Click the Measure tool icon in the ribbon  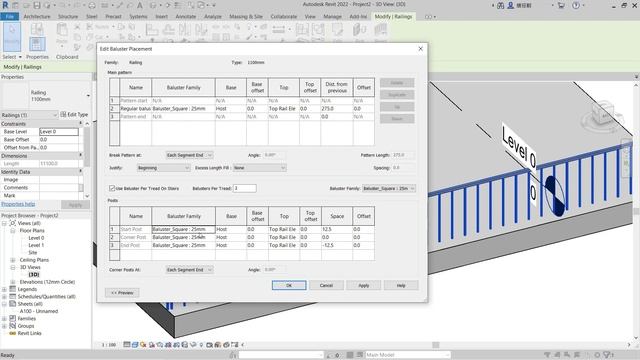click(x=279, y=29)
